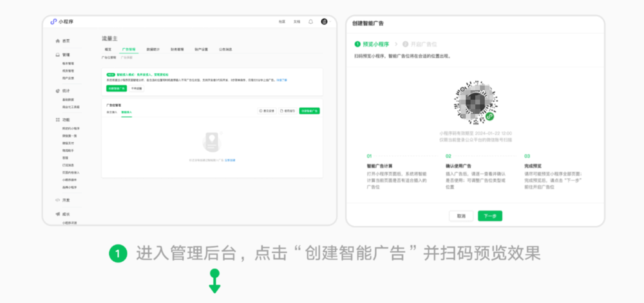Click the empty-state ad placeholder illustration
This screenshot has width=644, height=303.
click(212, 142)
